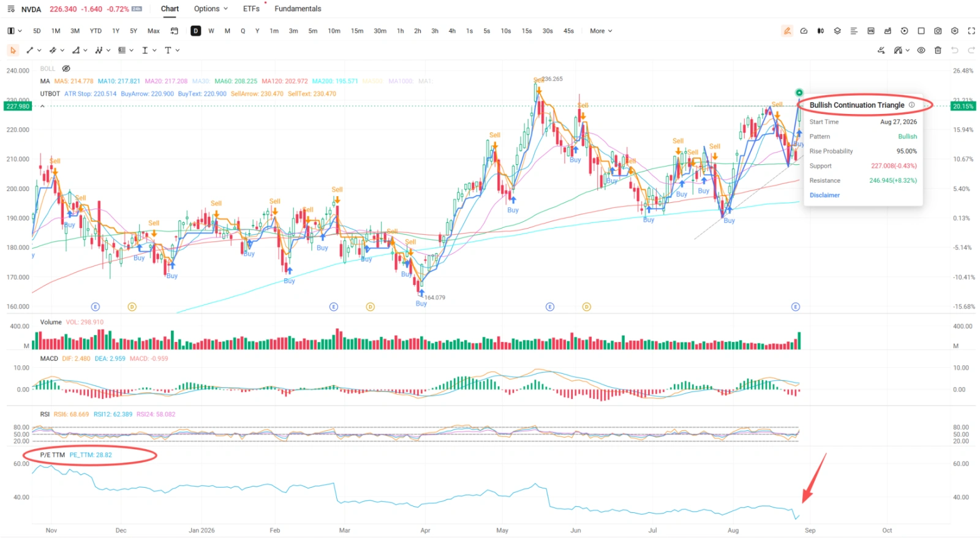
Task: Select the wave pattern drawing tool
Action: (x=99, y=50)
